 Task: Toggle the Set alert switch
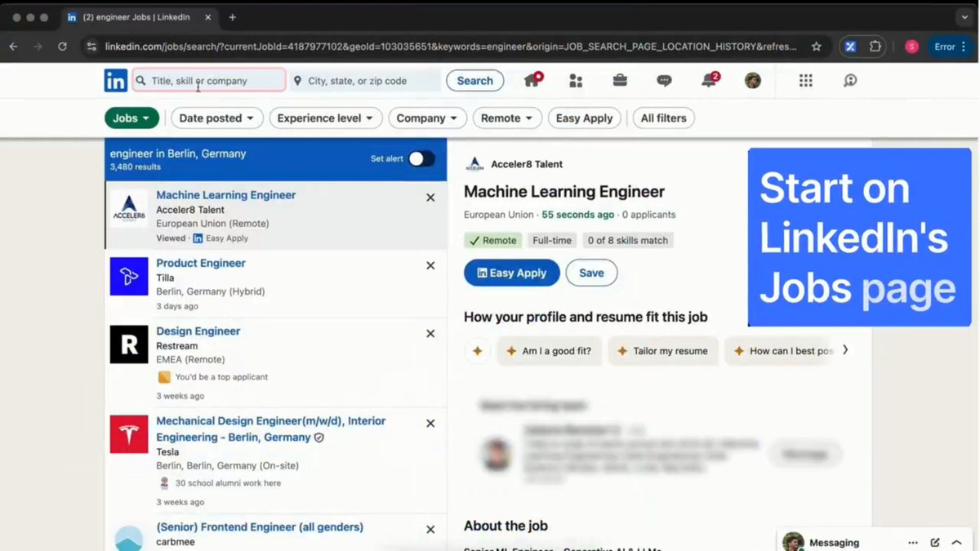421,158
